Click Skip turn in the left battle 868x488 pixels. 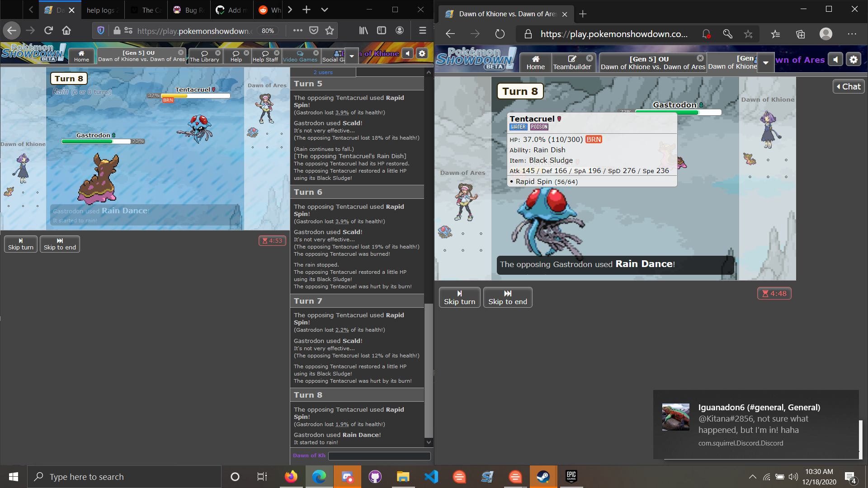(21, 244)
